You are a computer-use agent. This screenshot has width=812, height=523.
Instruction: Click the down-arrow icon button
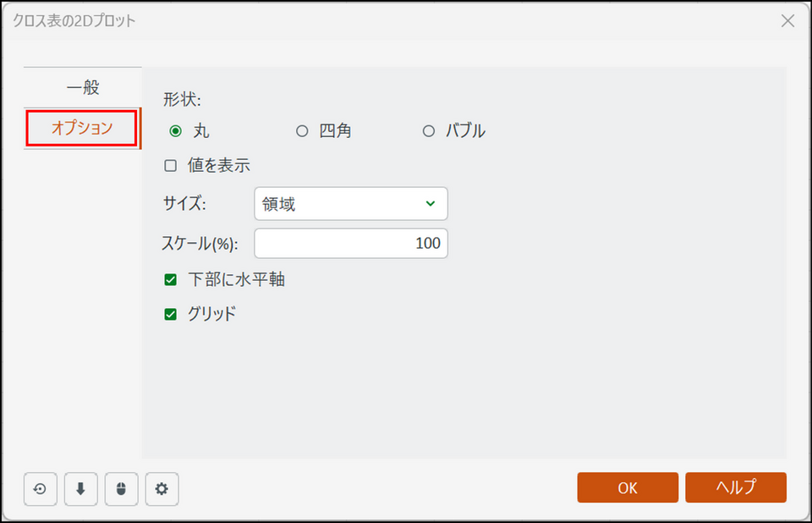(80, 488)
